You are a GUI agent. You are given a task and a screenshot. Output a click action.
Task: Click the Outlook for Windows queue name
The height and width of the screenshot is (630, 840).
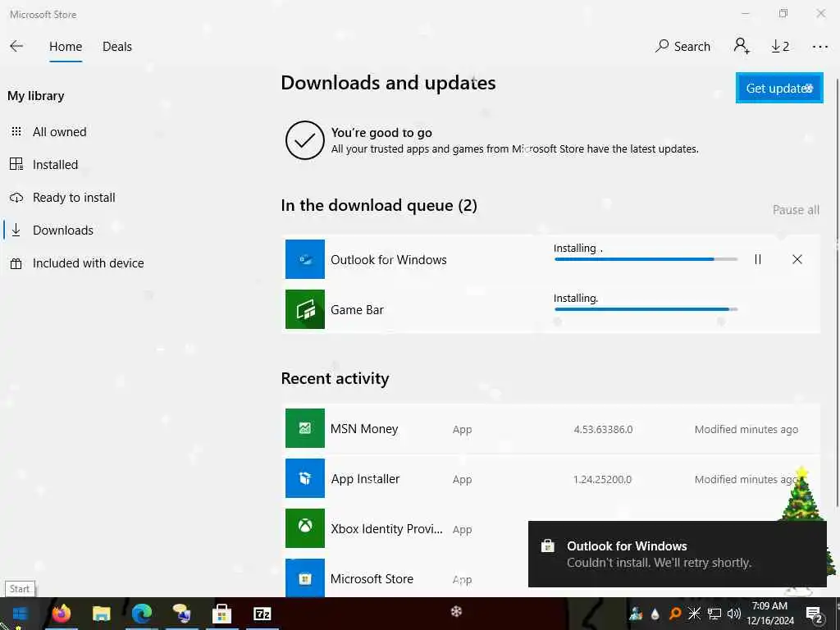point(388,260)
